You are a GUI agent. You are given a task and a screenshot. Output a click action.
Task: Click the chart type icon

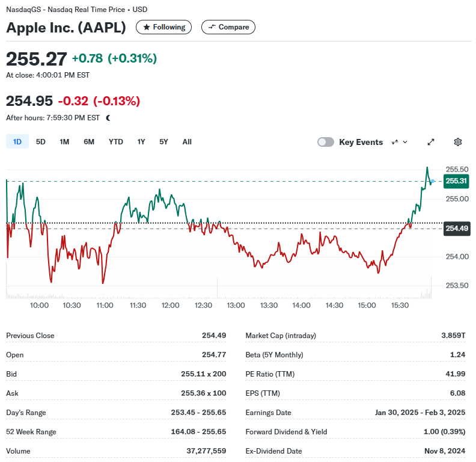pos(395,142)
